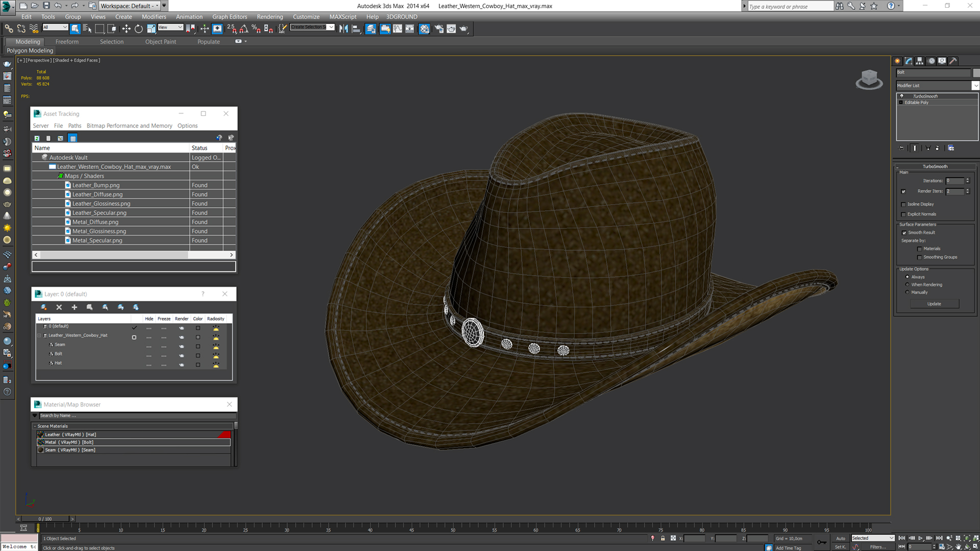Open the Curve Editor from toolbar
The image size is (980, 551).
point(398,29)
